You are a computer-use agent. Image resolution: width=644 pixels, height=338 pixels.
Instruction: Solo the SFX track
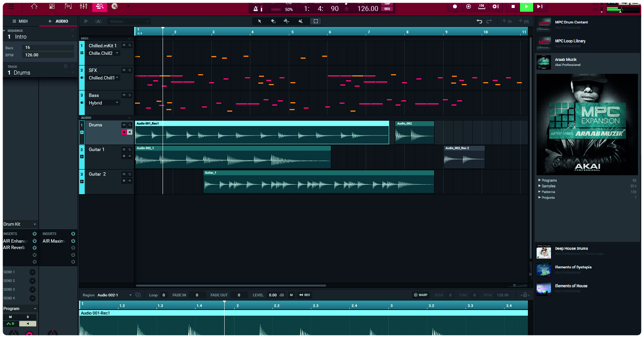(x=130, y=70)
